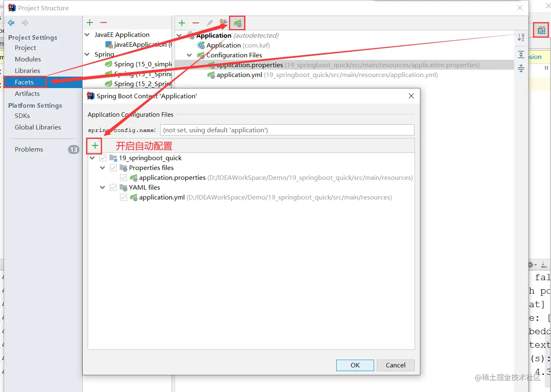
Task: Select the Facets settings page
Action: pos(25,82)
